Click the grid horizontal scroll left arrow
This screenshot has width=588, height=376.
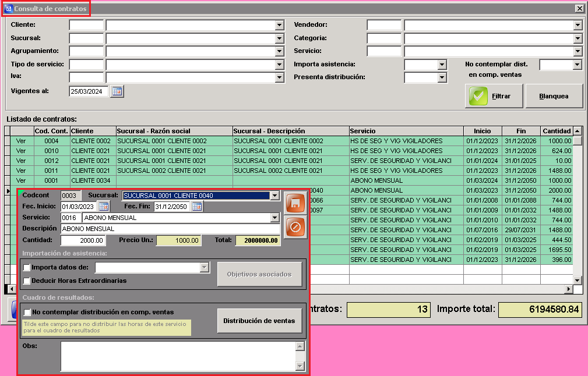tap(12, 289)
